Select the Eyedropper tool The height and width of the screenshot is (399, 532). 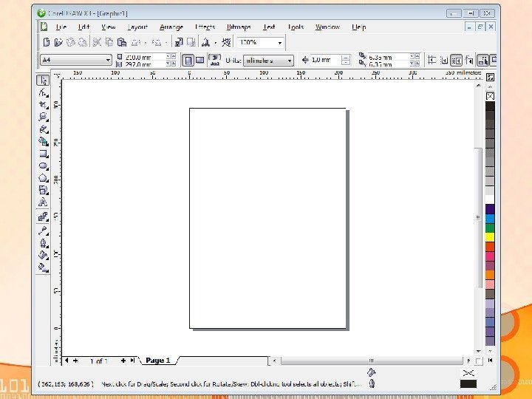43,231
